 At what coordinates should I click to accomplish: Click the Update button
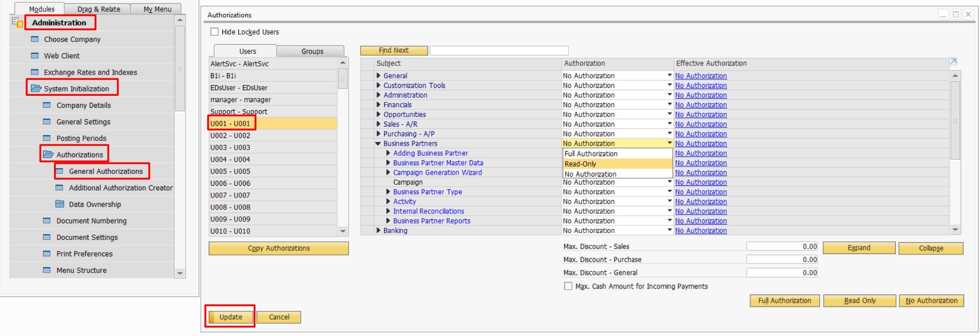(x=231, y=317)
